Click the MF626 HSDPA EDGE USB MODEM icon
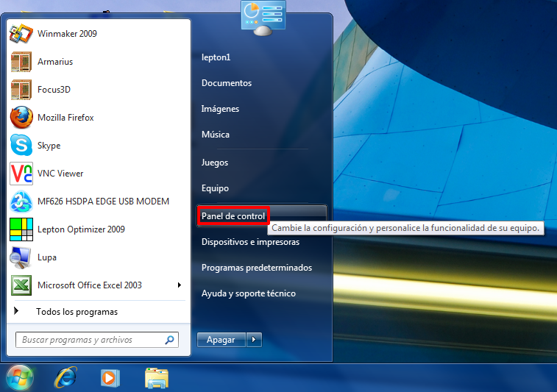 (x=21, y=202)
